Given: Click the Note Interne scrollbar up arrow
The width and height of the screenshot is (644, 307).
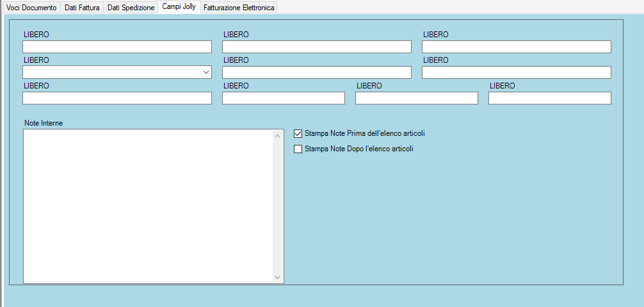Looking at the screenshot, I should (x=277, y=136).
